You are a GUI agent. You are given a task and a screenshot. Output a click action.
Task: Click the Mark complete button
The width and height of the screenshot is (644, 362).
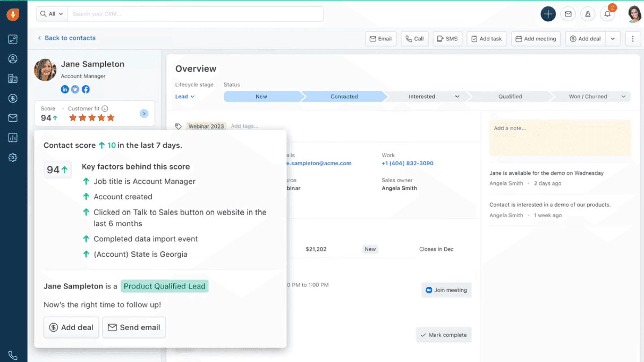(443, 335)
